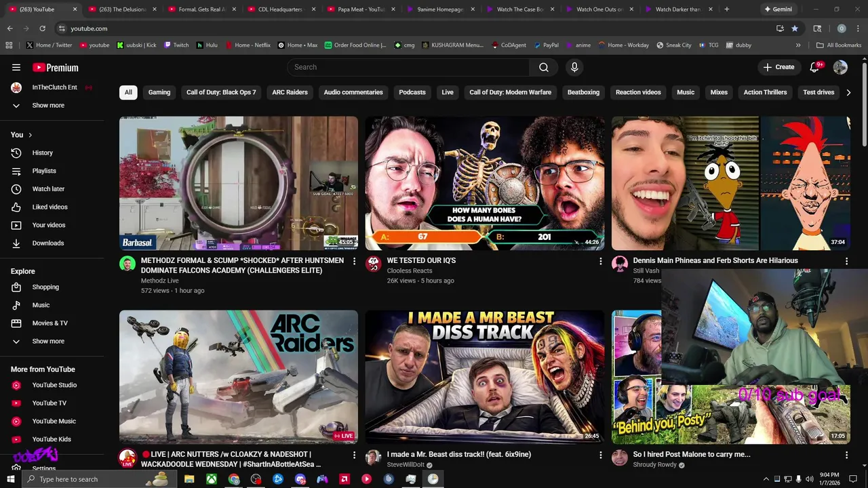Open new browser tab
Screen dimensions: 868x488
pyautogui.click(x=726, y=9)
